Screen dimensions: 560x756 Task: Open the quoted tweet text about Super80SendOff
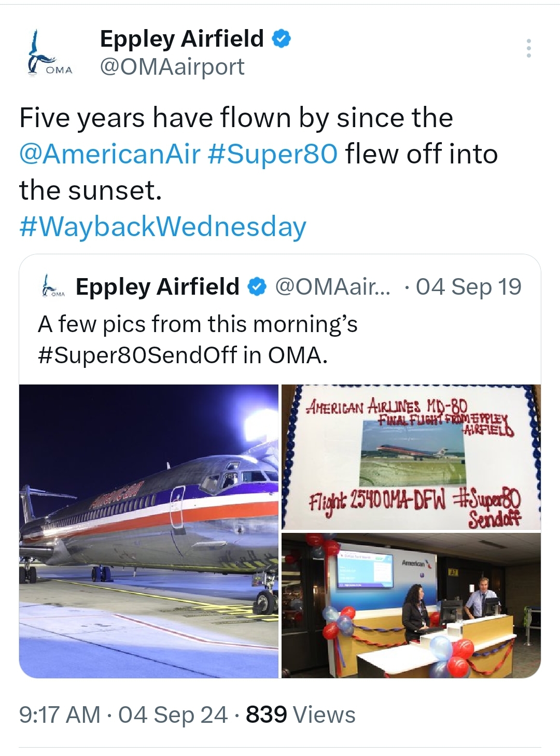(197, 339)
